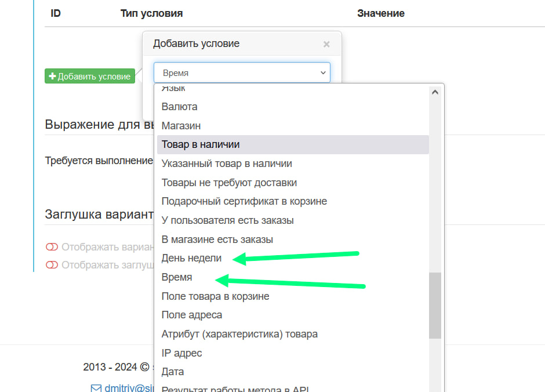Toggle the Отображать вариант switch

click(52, 247)
